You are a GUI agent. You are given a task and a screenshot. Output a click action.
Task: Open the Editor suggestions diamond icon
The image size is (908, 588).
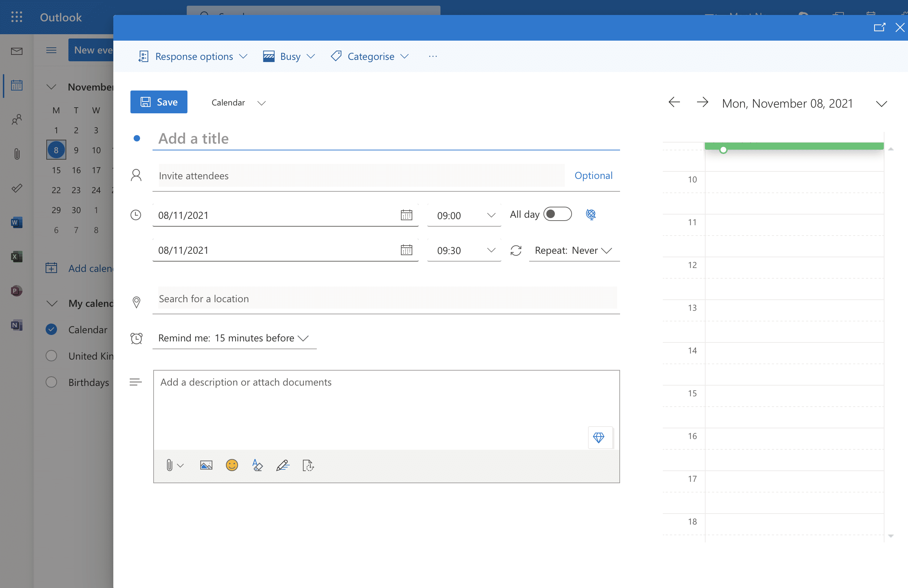coord(599,438)
